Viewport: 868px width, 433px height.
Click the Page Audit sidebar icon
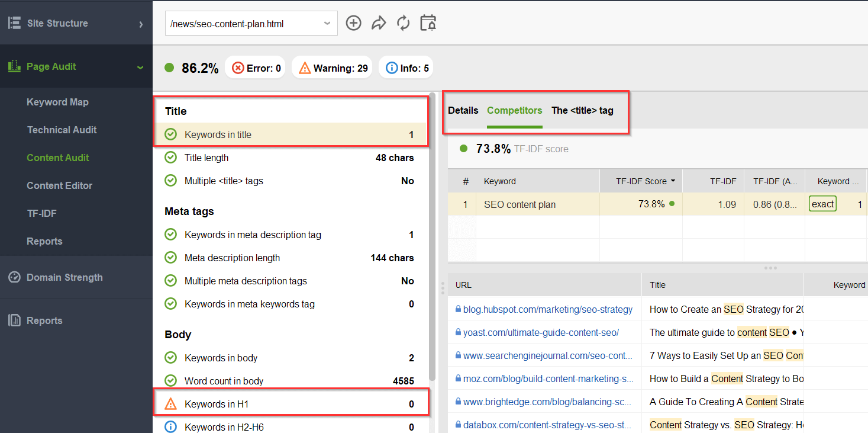point(14,66)
